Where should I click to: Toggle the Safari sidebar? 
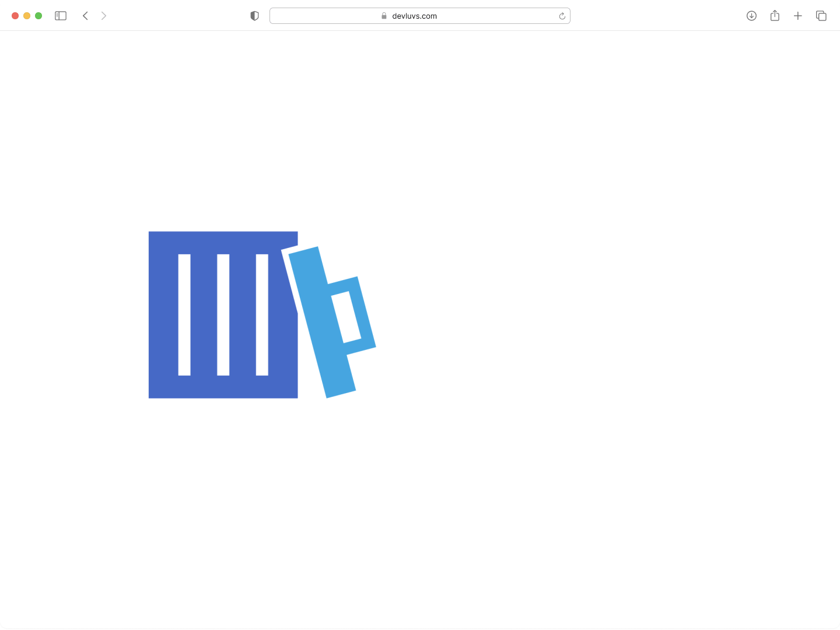(61, 16)
